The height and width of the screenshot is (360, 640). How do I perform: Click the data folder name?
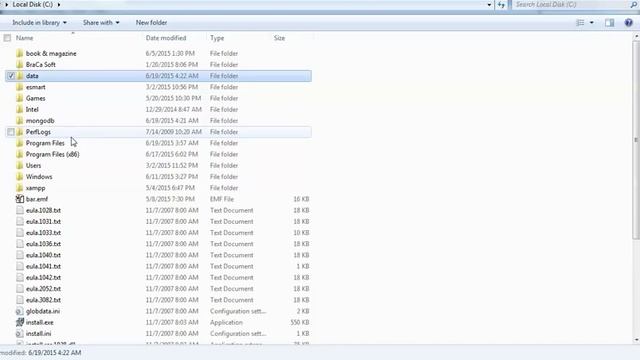(32, 76)
